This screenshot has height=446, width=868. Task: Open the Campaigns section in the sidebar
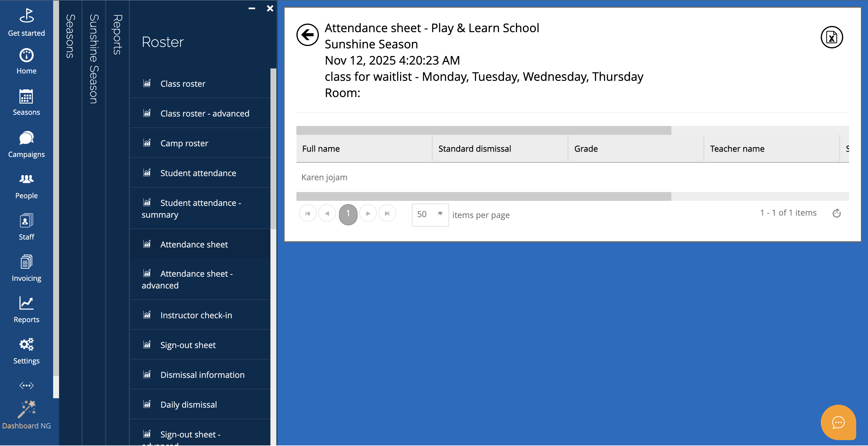(x=26, y=145)
